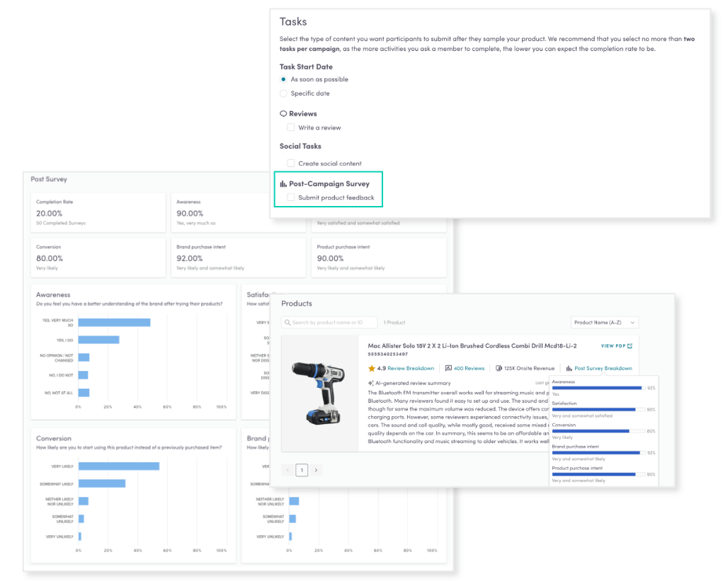Click the external link icon beside VIEW PDP
728x584 pixels.
click(630, 346)
